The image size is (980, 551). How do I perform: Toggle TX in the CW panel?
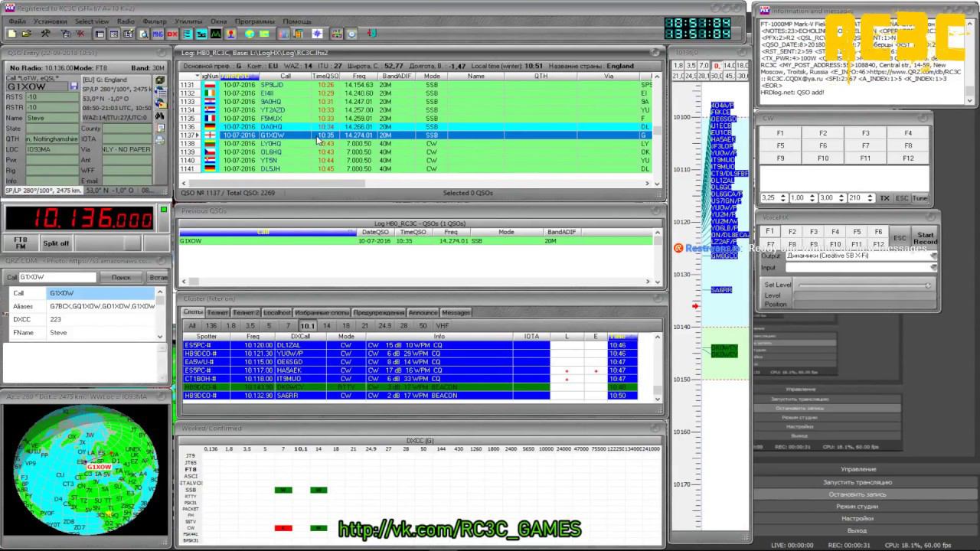coord(884,198)
